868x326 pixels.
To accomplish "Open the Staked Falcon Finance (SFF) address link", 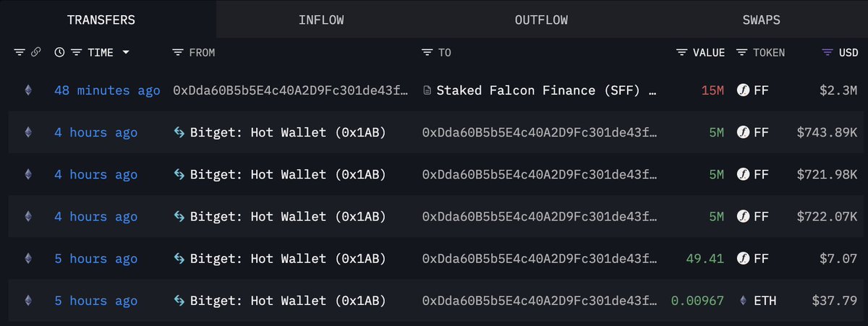I will 546,91.
